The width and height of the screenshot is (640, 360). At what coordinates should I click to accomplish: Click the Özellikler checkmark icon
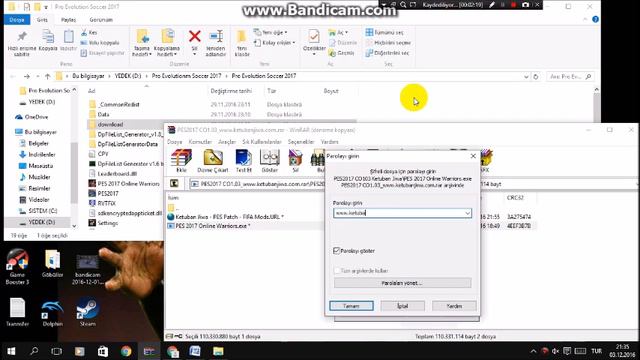313,37
